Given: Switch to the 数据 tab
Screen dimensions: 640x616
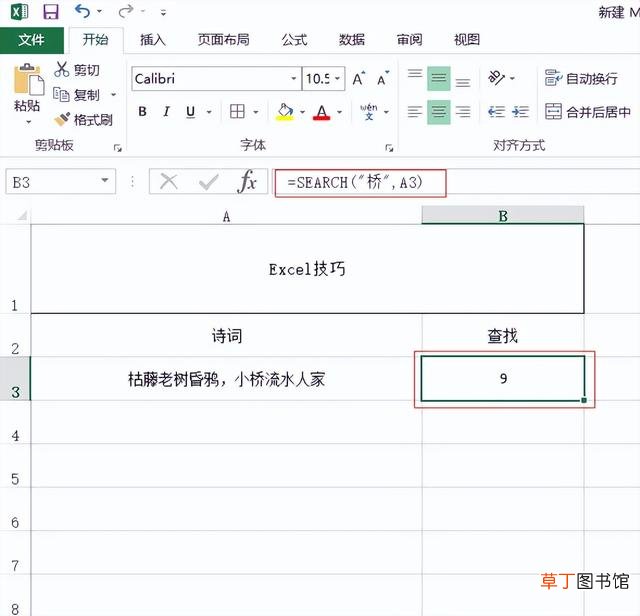Looking at the screenshot, I should pyautogui.click(x=351, y=40).
